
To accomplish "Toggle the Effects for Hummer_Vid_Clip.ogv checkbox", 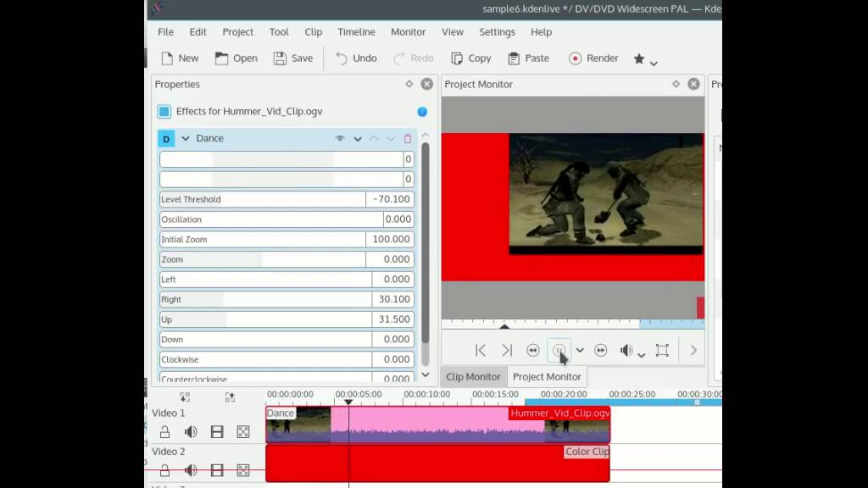I will pos(164,112).
